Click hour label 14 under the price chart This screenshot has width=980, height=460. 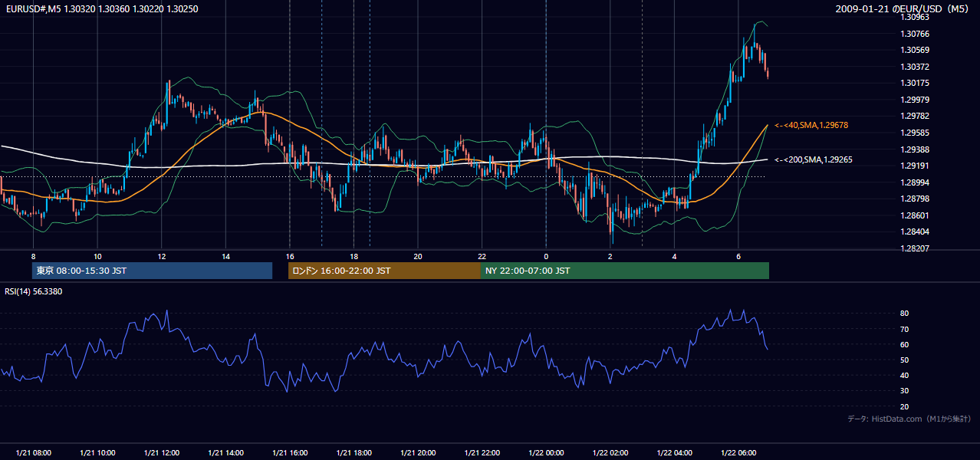click(225, 256)
